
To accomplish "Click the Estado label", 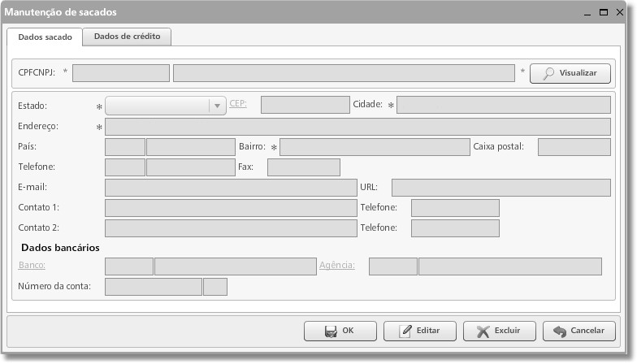I will tap(32, 106).
